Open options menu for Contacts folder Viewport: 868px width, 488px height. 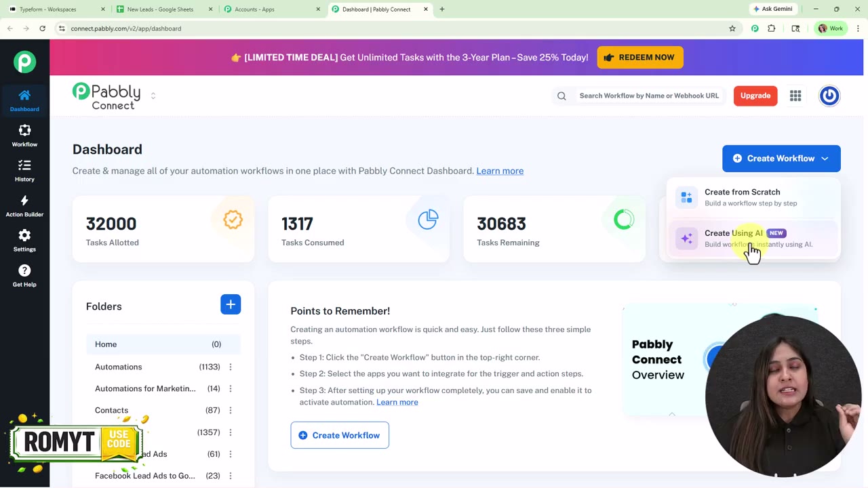[x=231, y=410]
